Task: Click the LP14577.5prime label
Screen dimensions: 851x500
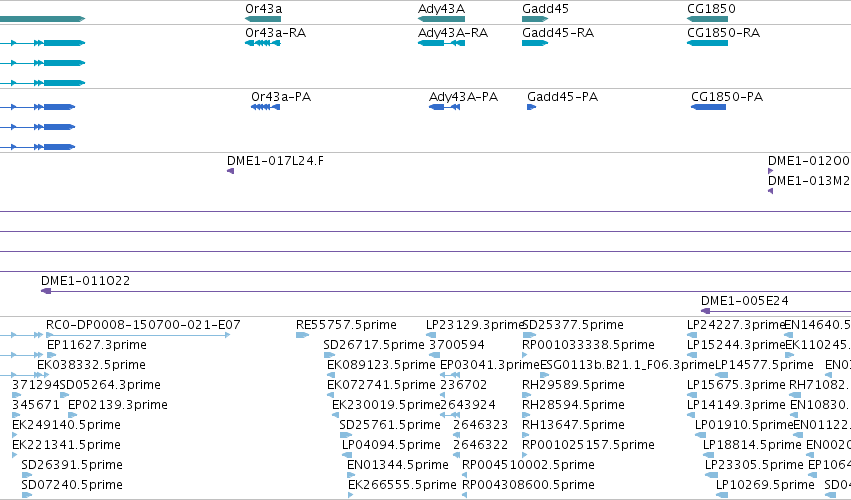Action: (764, 365)
